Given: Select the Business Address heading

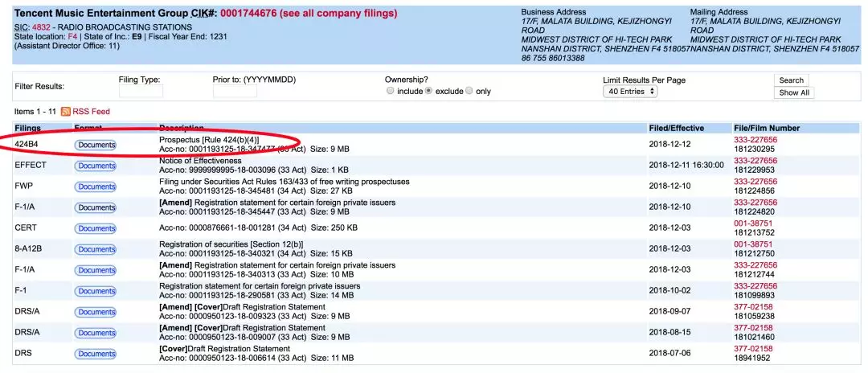Looking at the screenshot, I should (554, 11).
